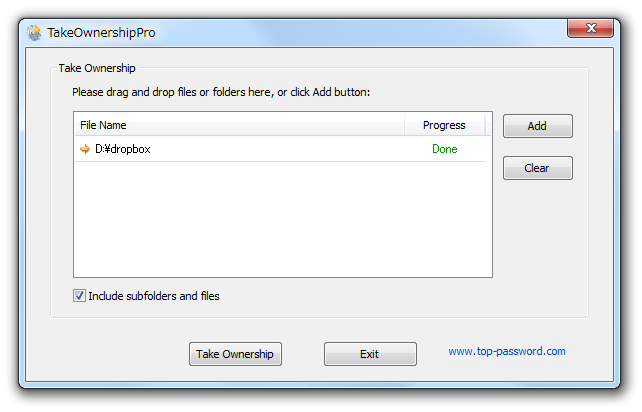The height and width of the screenshot is (412, 642).
Task: Click the blank header section right of Progress
Action: [488, 125]
